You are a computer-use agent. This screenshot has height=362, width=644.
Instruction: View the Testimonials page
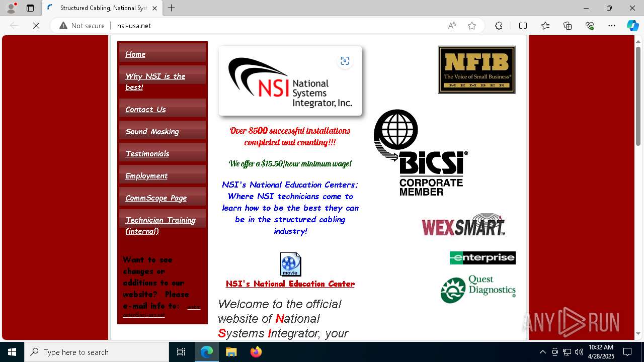[x=147, y=154]
